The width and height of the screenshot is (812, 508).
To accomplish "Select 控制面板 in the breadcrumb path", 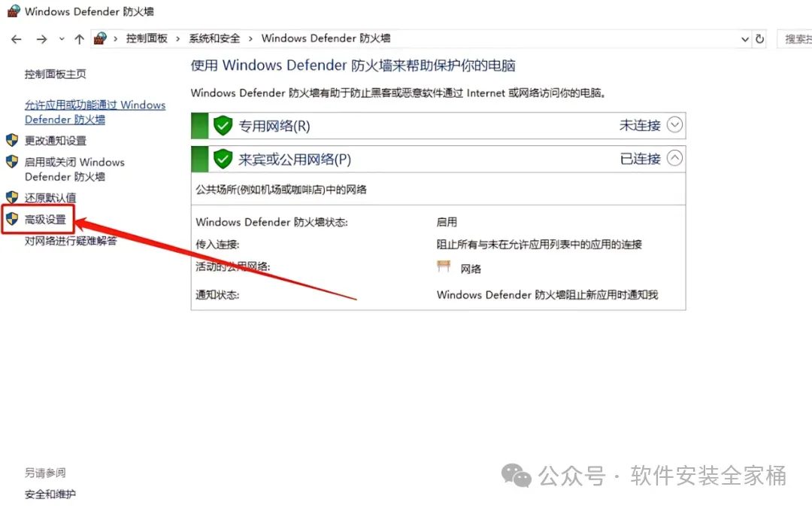I will [147, 38].
